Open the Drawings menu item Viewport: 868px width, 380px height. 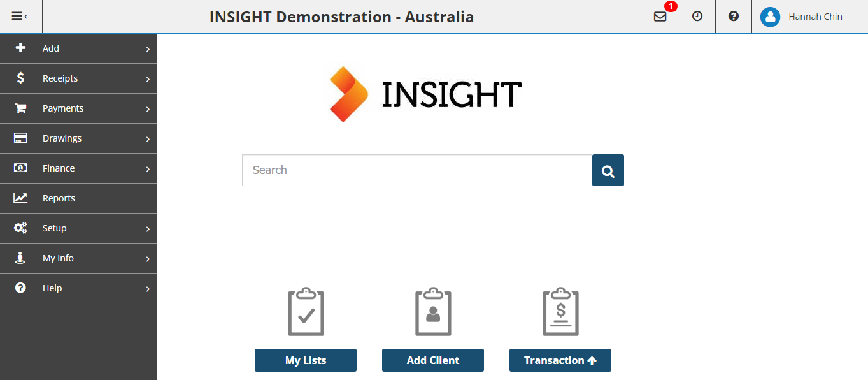click(x=78, y=138)
